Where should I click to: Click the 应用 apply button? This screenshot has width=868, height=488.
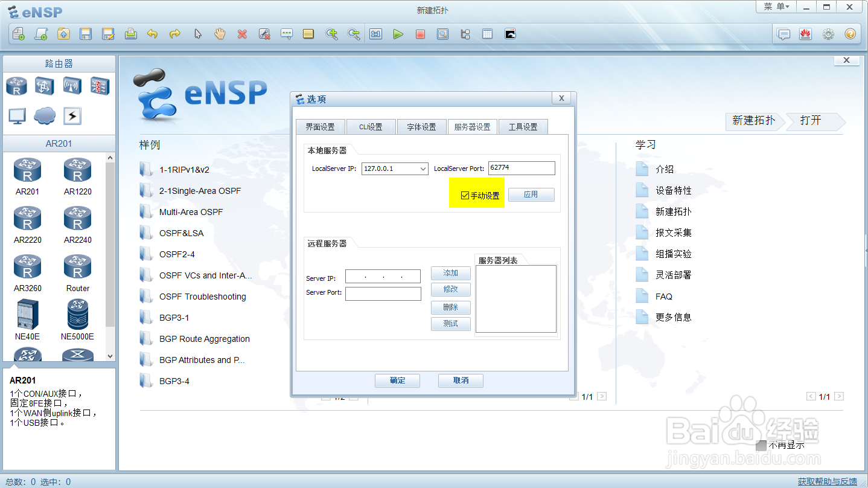(x=531, y=194)
